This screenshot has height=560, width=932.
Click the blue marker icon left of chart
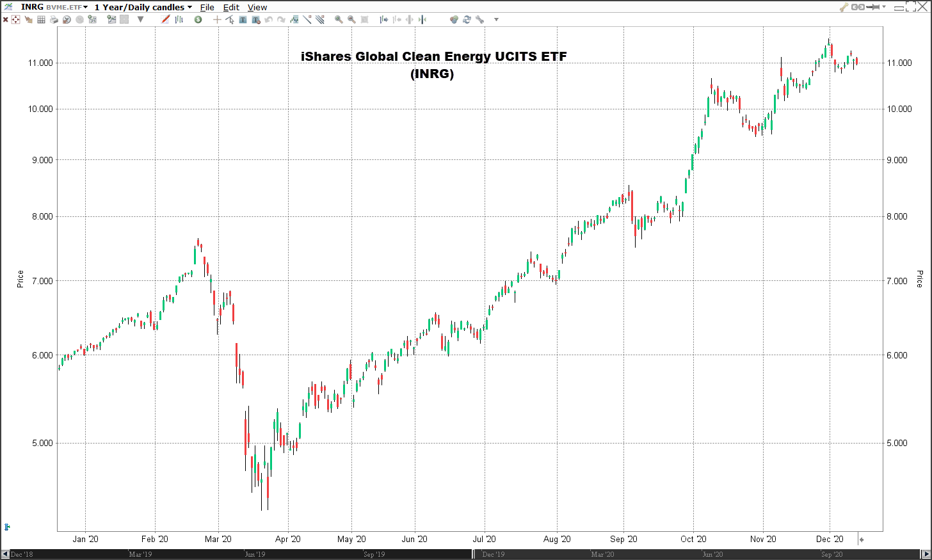[7, 527]
